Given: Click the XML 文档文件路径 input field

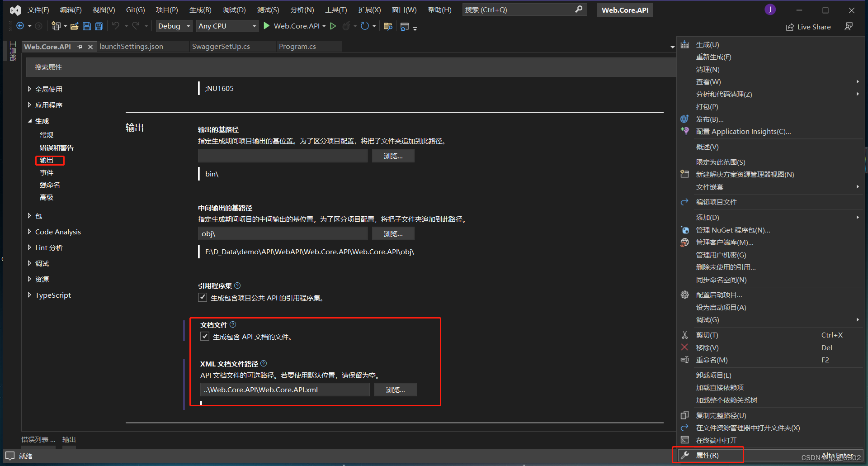Looking at the screenshot, I should click(x=284, y=390).
